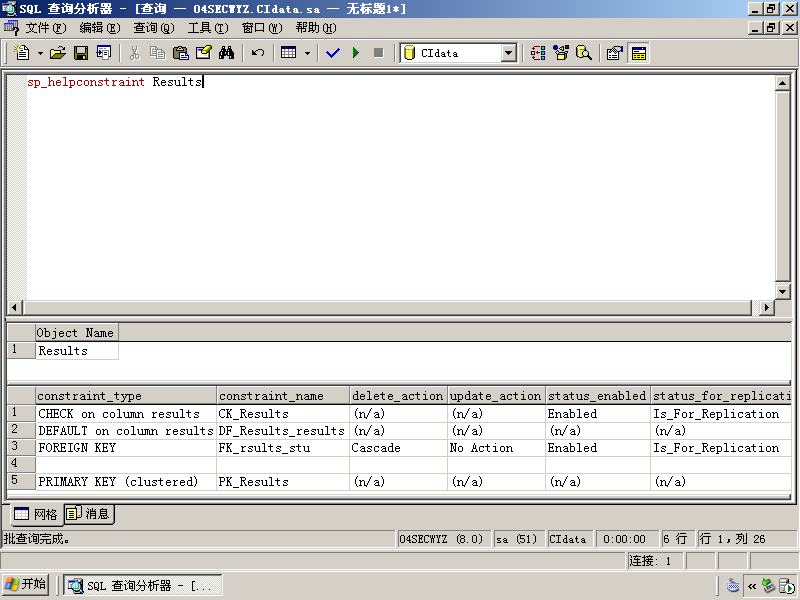Select the CK_Results constraint name cell
The width and height of the screenshot is (800, 600).
283,414
